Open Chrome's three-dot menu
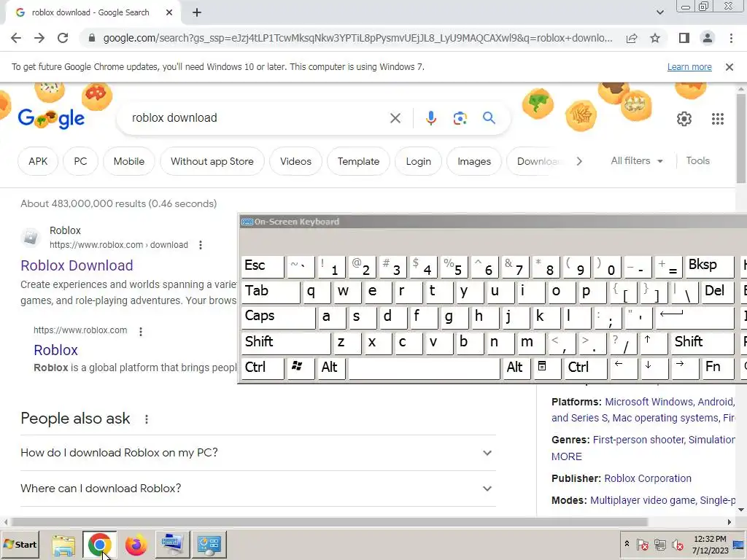Image resolution: width=747 pixels, height=560 pixels. coord(731,38)
